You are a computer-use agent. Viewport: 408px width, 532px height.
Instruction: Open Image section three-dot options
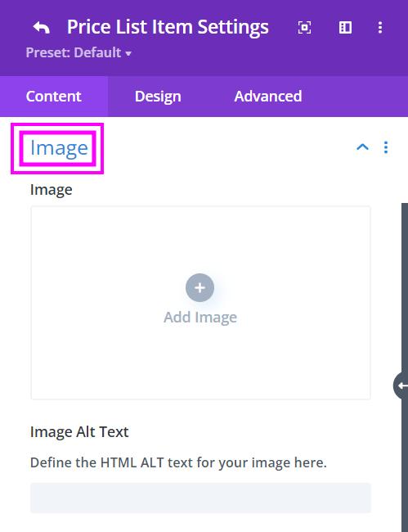coord(386,147)
